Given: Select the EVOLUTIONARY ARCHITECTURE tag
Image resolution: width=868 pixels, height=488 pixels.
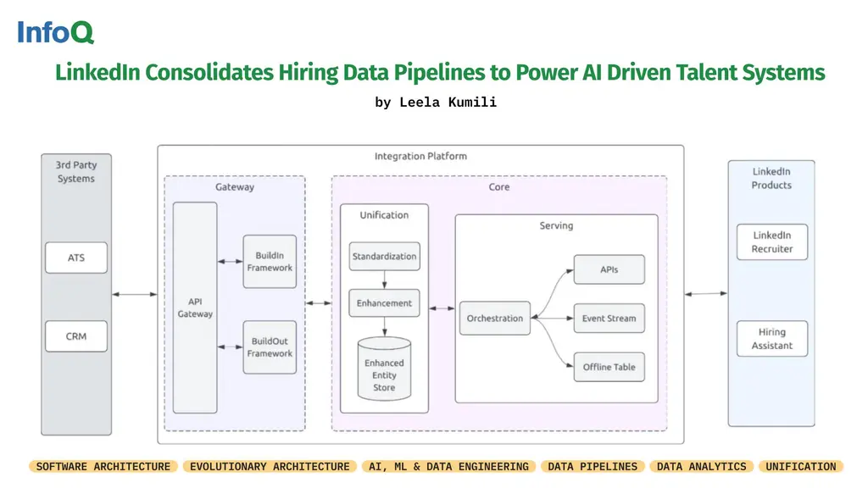Looking at the screenshot, I should coord(270,467).
